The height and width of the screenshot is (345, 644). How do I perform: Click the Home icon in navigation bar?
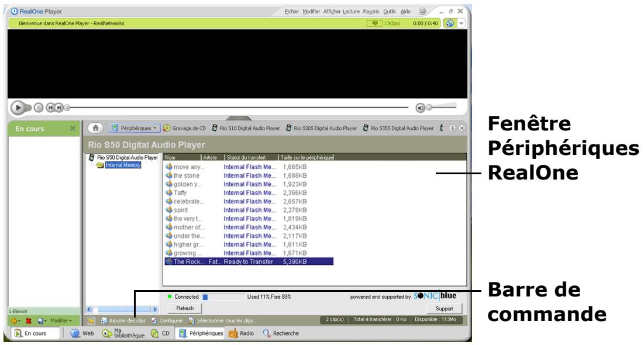pyautogui.click(x=96, y=127)
